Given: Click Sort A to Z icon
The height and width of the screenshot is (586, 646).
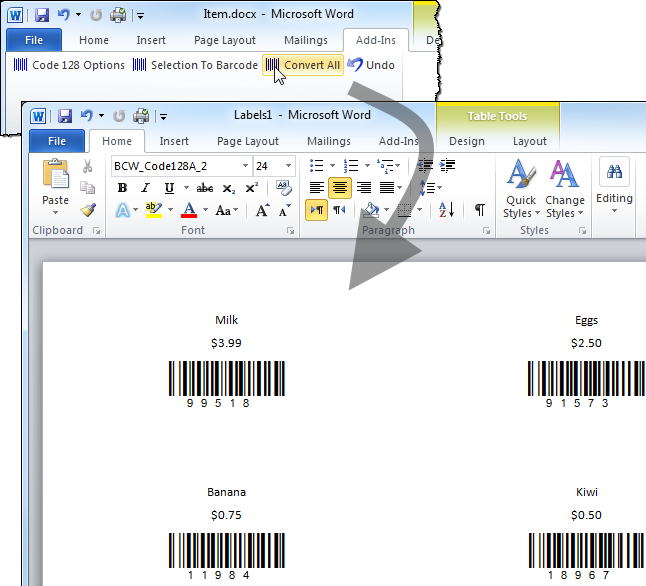Looking at the screenshot, I should pos(447,210).
